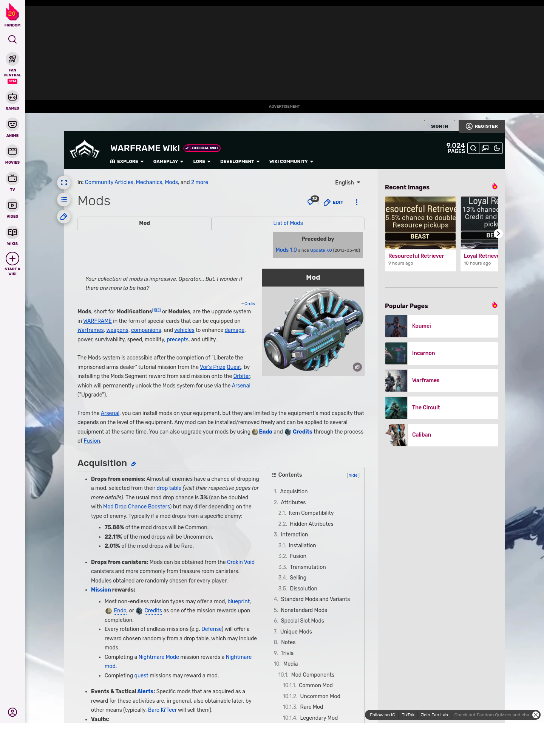This screenshot has height=756, width=544.
Task: Expand the Lore menu
Action: (202, 161)
